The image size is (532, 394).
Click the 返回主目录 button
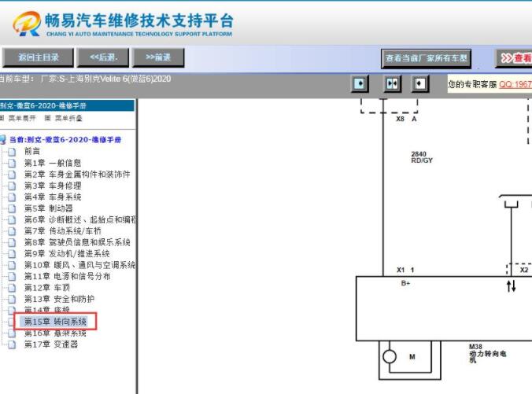(x=38, y=57)
